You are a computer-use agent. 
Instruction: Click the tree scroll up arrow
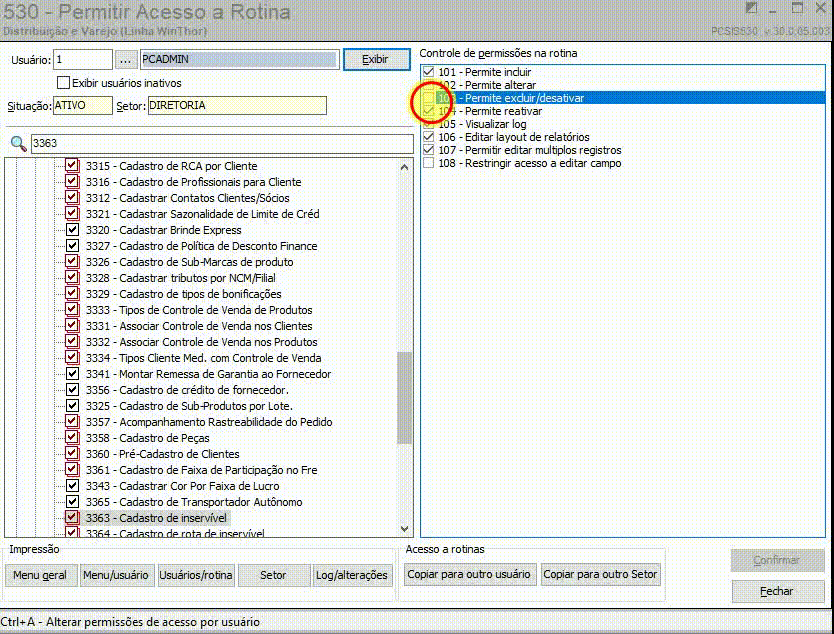click(404, 168)
